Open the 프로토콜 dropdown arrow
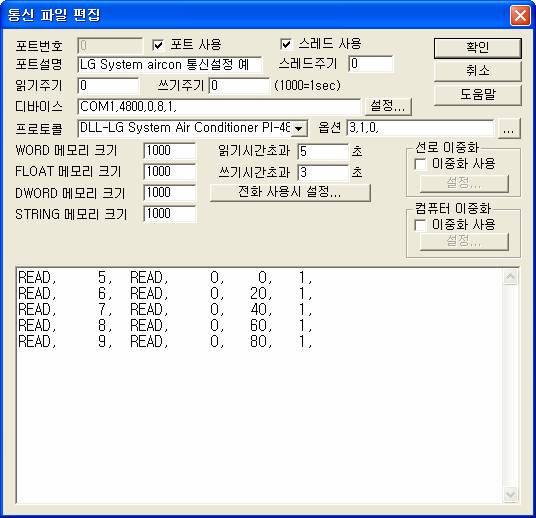Image resolution: width=536 pixels, height=518 pixels. (299, 129)
